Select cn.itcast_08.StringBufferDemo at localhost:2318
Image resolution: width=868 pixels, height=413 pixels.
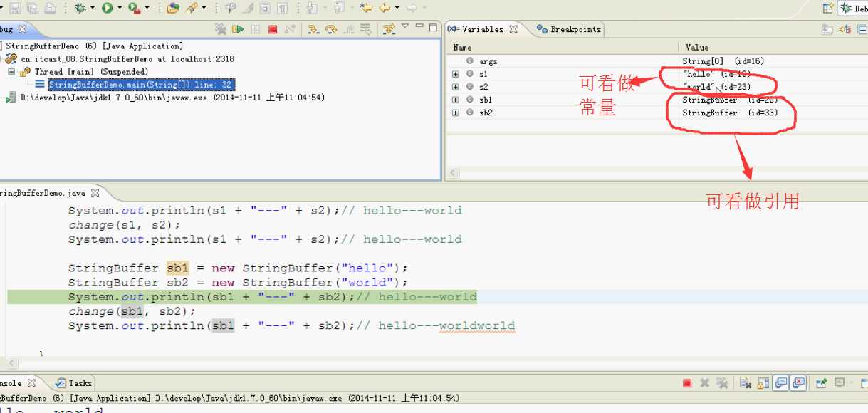(x=127, y=59)
